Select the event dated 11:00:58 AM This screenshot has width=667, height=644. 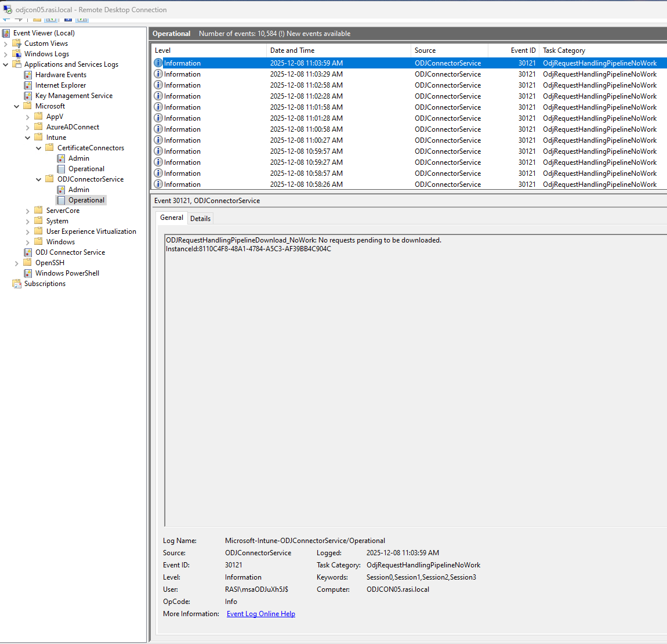(409, 129)
